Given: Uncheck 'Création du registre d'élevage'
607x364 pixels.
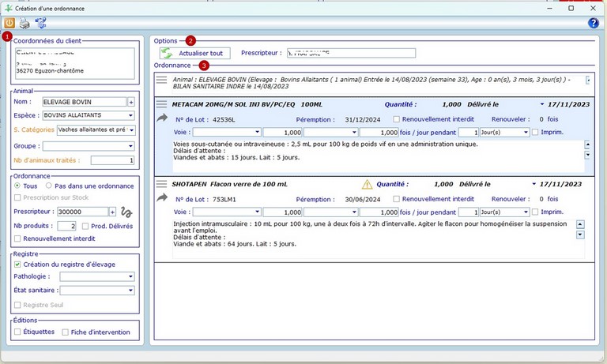Looking at the screenshot, I should pos(17,264).
